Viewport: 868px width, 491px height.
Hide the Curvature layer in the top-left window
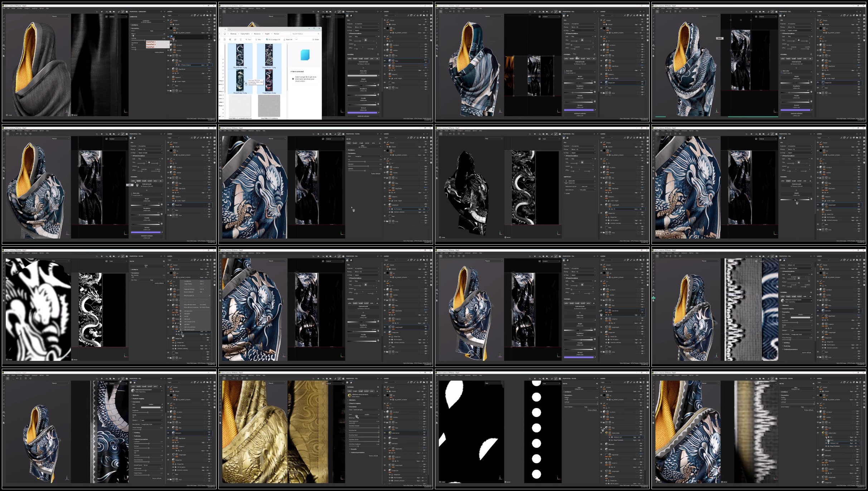coord(168,45)
